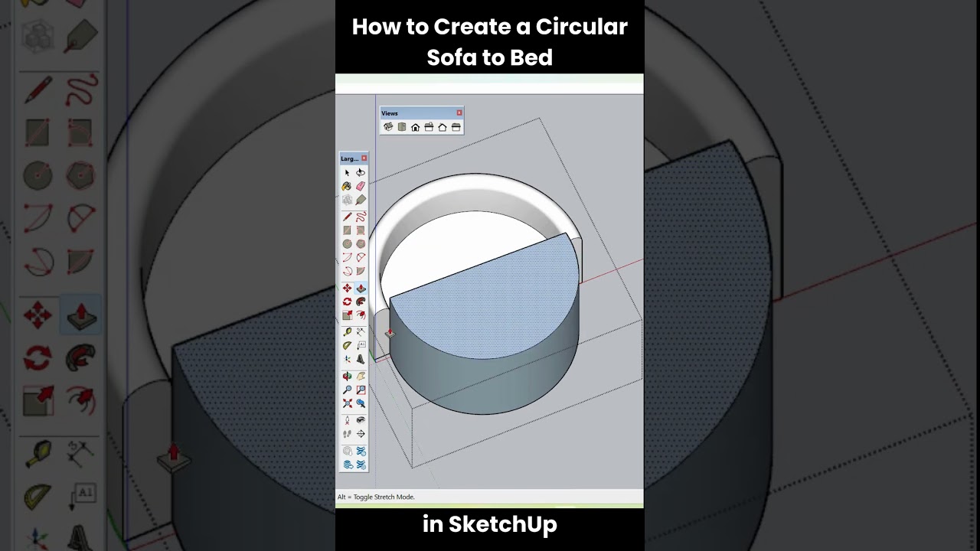Select the Text label tool (A1)
The width and height of the screenshot is (980, 551).
[361, 345]
